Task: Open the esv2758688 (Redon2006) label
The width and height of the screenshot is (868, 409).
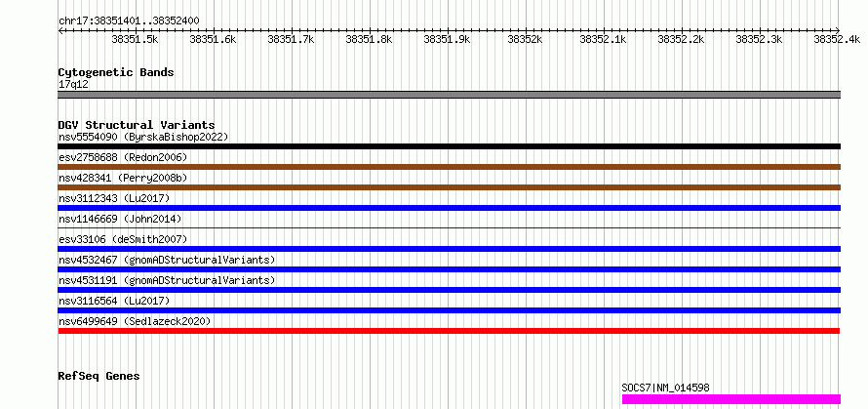Action: pos(123,157)
